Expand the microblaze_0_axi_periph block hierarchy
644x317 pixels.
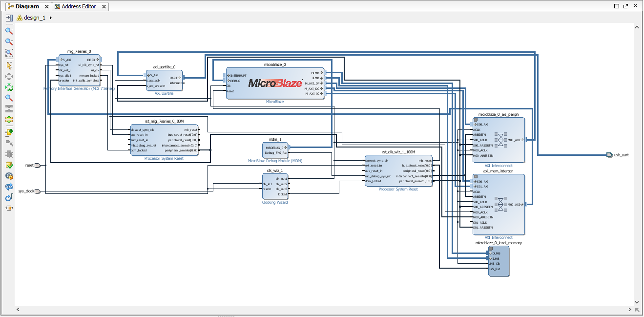coord(475,120)
